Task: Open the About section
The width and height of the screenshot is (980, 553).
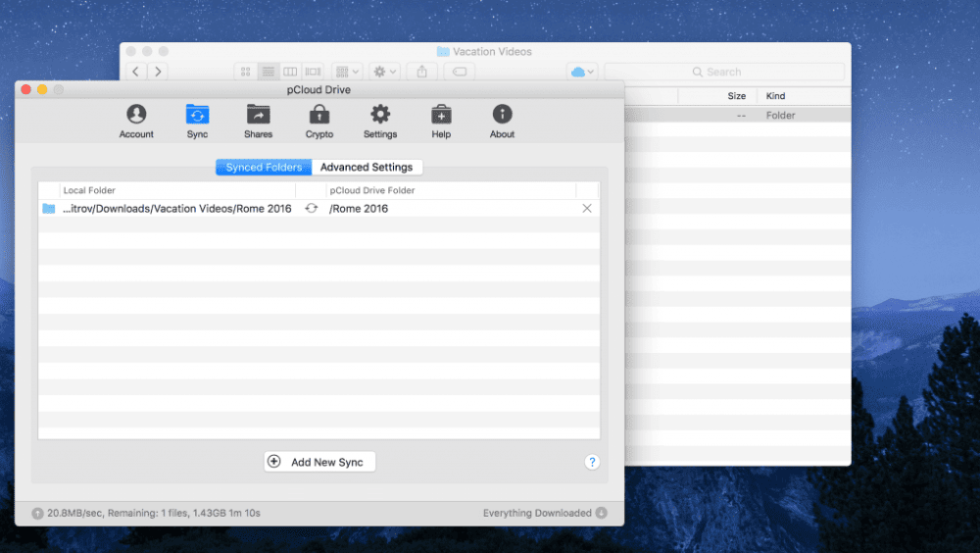Action: 502,122
